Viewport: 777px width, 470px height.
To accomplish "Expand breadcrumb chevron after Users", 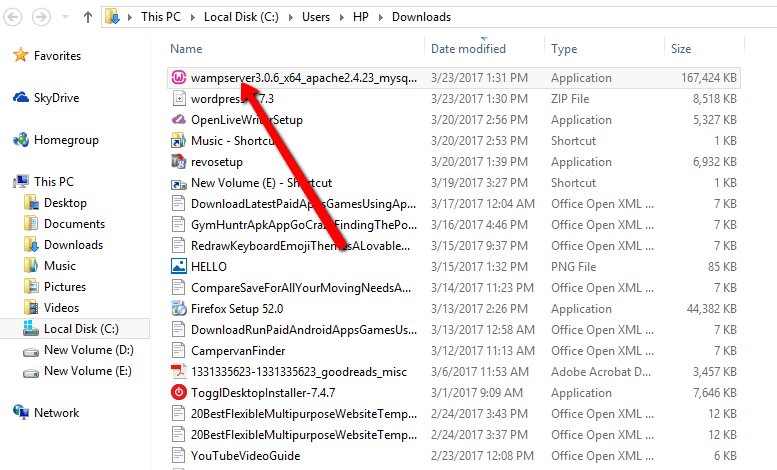I will 342,17.
